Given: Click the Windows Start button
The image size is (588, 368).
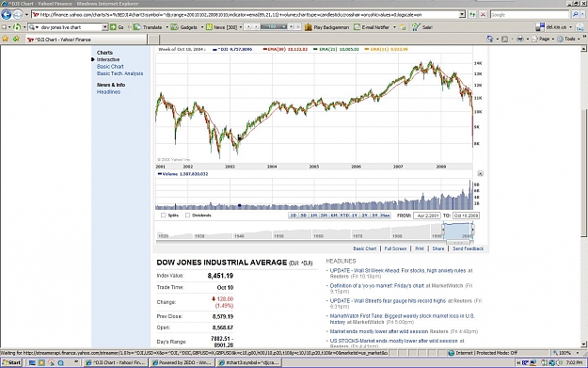Looking at the screenshot, I should point(11,362).
